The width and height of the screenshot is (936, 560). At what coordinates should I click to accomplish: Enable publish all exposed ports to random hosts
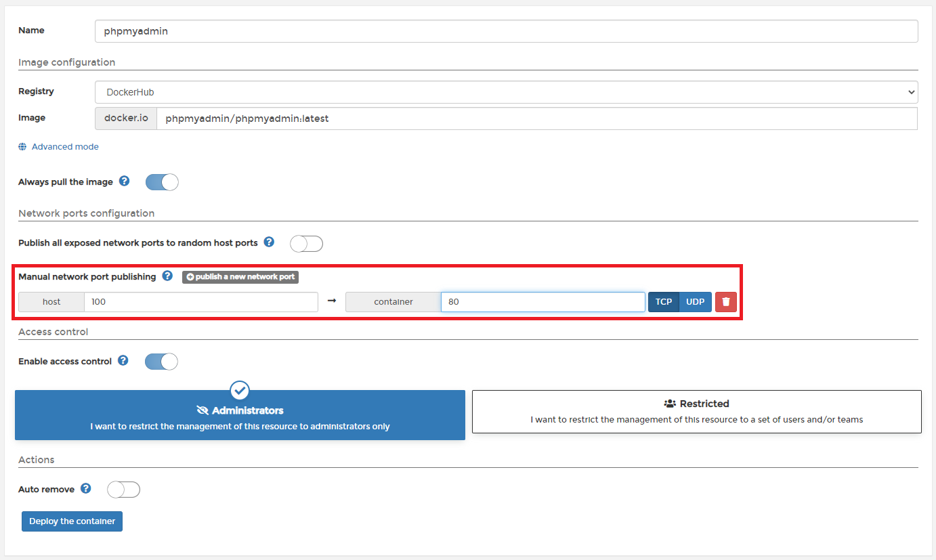[x=306, y=244]
